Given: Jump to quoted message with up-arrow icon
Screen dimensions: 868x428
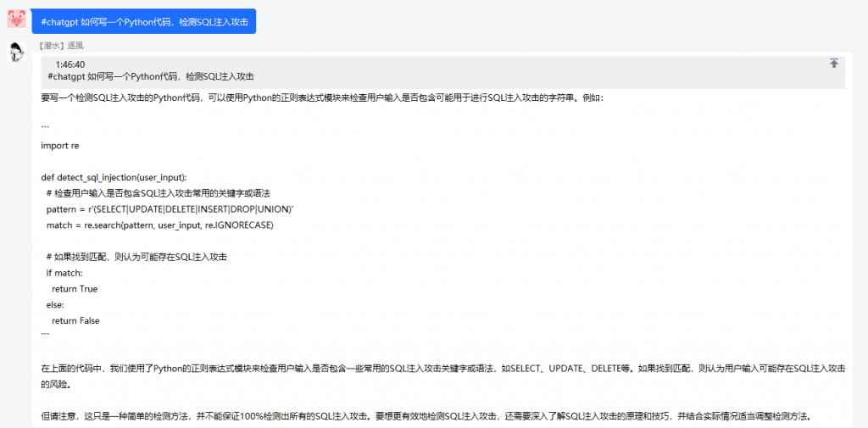Looking at the screenshot, I should click(834, 63).
